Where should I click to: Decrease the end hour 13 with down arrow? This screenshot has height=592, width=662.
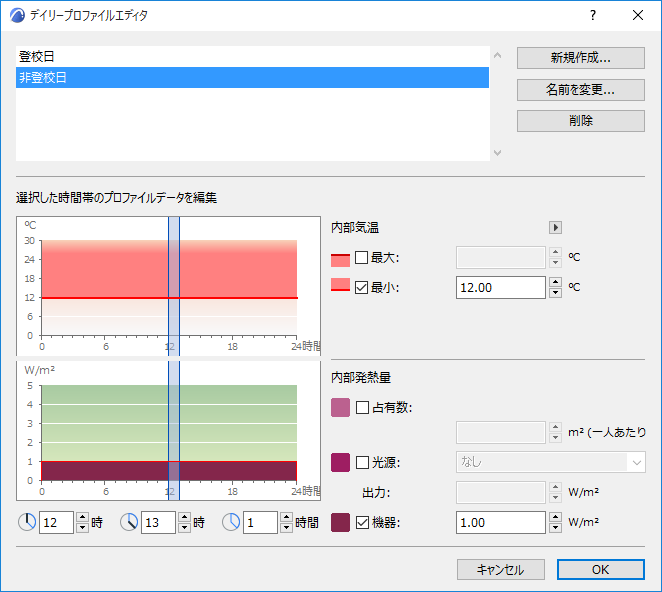point(184,528)
